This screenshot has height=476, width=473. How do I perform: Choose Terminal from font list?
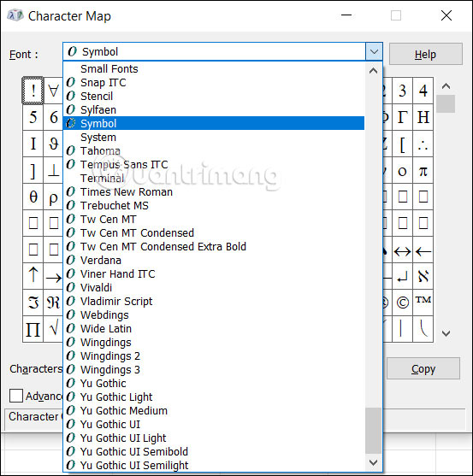click(x=214, y=179)
